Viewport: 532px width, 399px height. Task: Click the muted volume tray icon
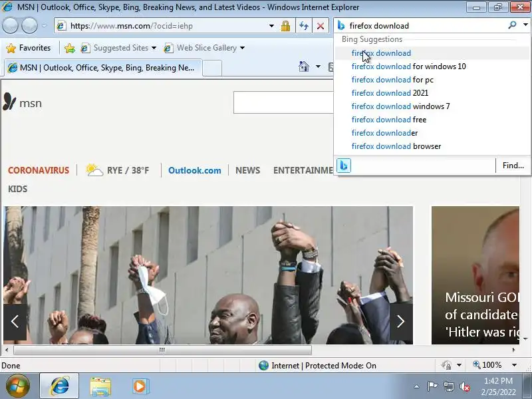tap(464, 386)
